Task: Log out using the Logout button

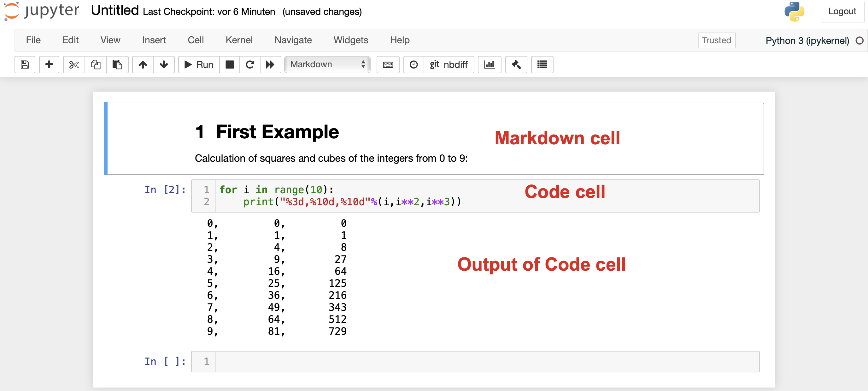Action: point(842,11)
